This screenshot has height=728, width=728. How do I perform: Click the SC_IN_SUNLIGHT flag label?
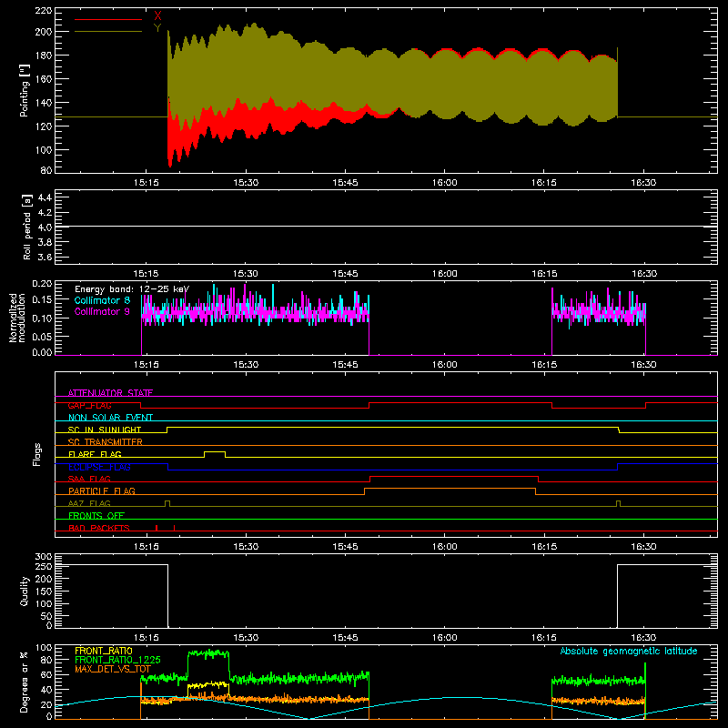(x=105, y=430)
